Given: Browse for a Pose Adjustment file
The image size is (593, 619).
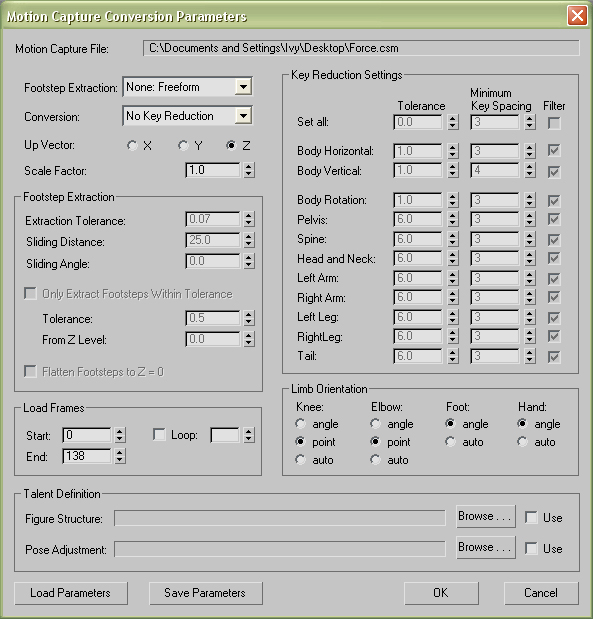Looking at the screenshot, I should coord(486,547).
